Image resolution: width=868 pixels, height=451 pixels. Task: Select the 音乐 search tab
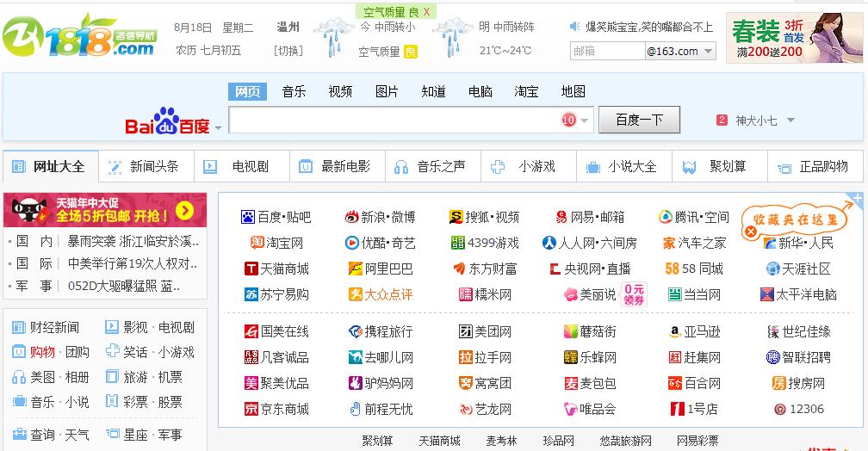[x=294, y=91]
